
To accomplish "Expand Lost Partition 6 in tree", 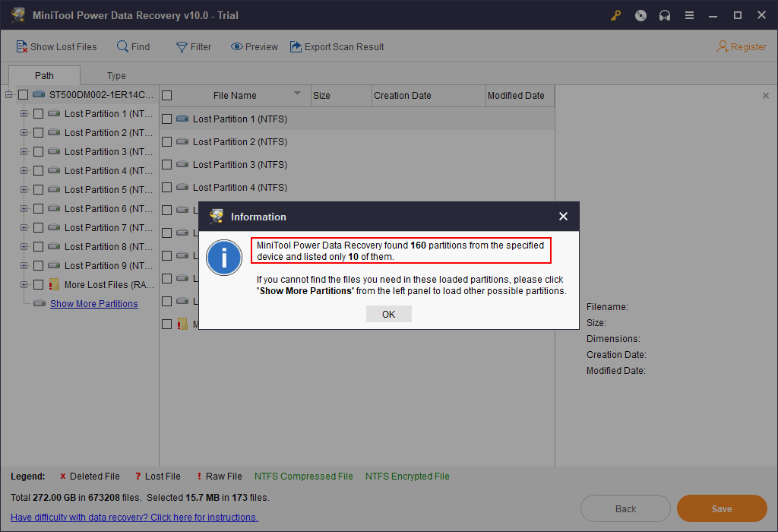I will point(24,208).
